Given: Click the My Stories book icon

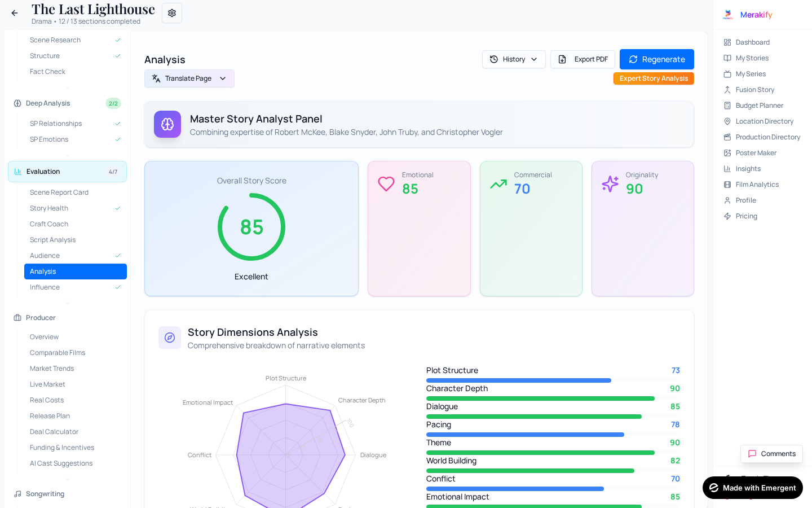Looking at the screenshot, I should 727,58.
